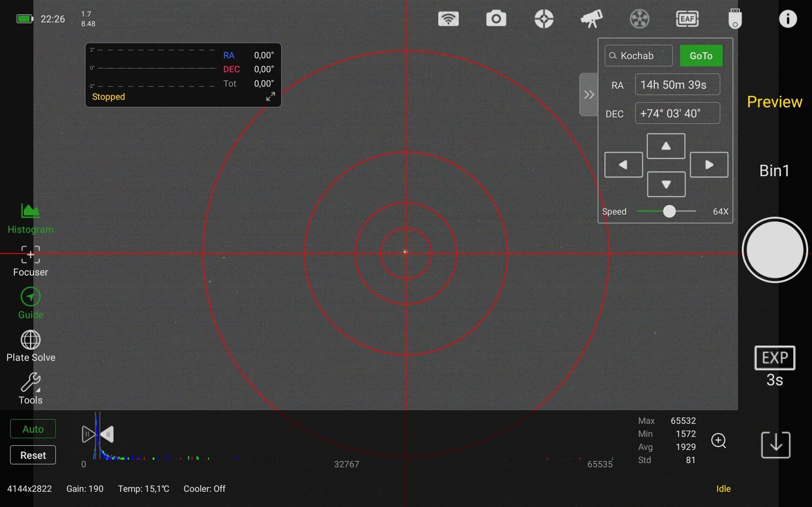Image resolution: width=812 pixels, height=507 pixels.
Task: Expand the guiding graph to fullscreen
Action: click(x=270, y=96)
